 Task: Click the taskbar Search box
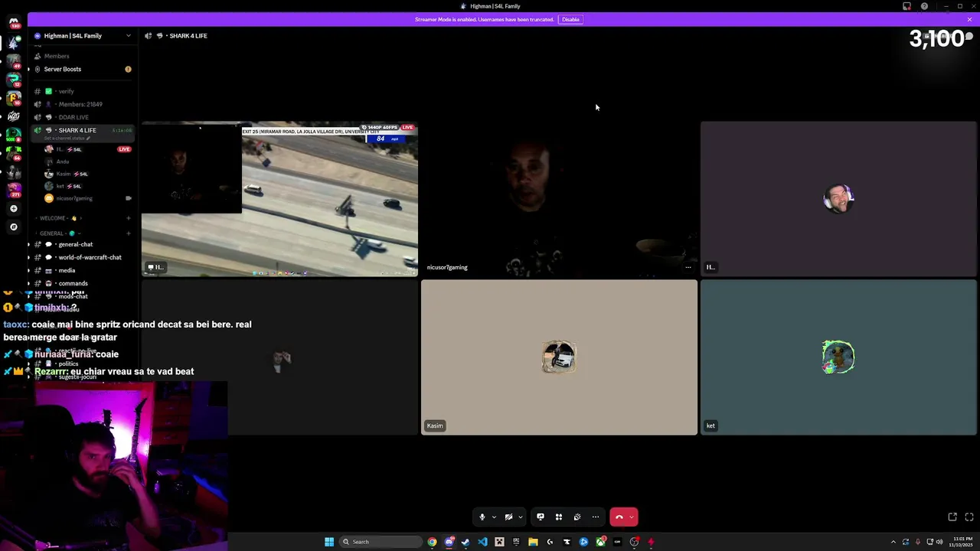point(381,542)
